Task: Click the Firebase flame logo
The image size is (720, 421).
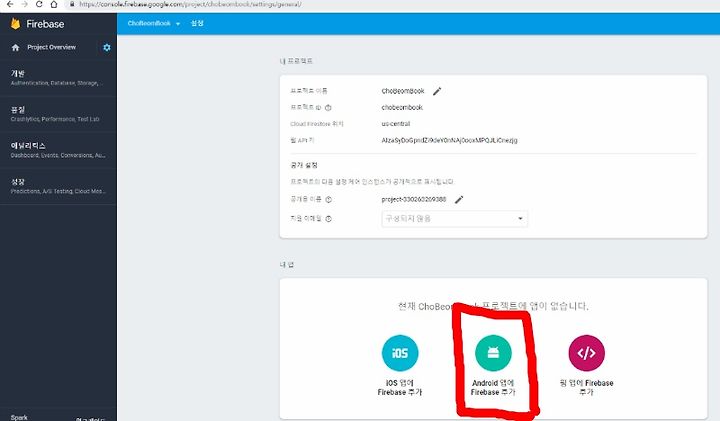Action: click(15, 24)
